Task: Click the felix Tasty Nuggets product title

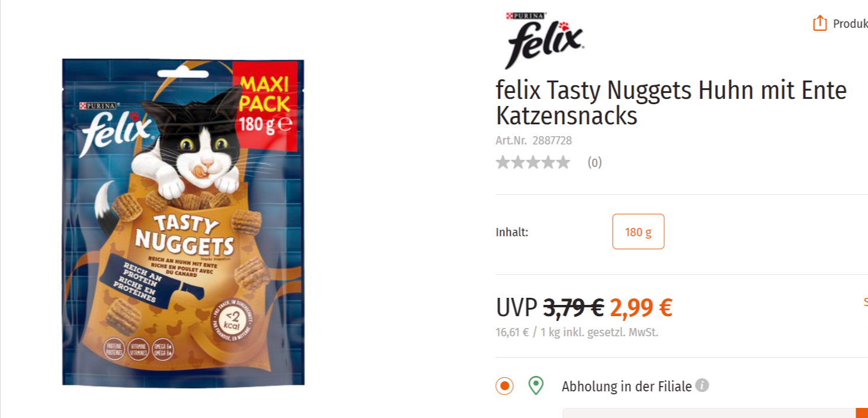Action: (671, 103)
